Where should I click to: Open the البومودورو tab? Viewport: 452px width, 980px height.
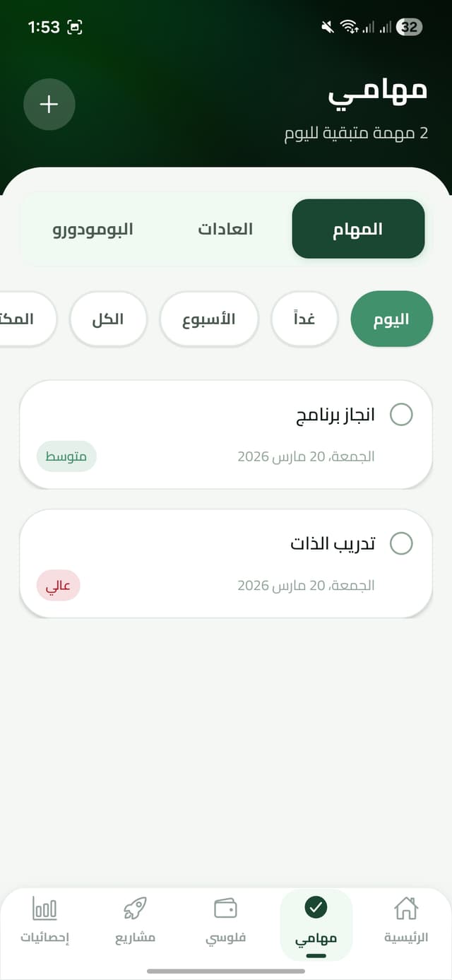tap(93, 228)
